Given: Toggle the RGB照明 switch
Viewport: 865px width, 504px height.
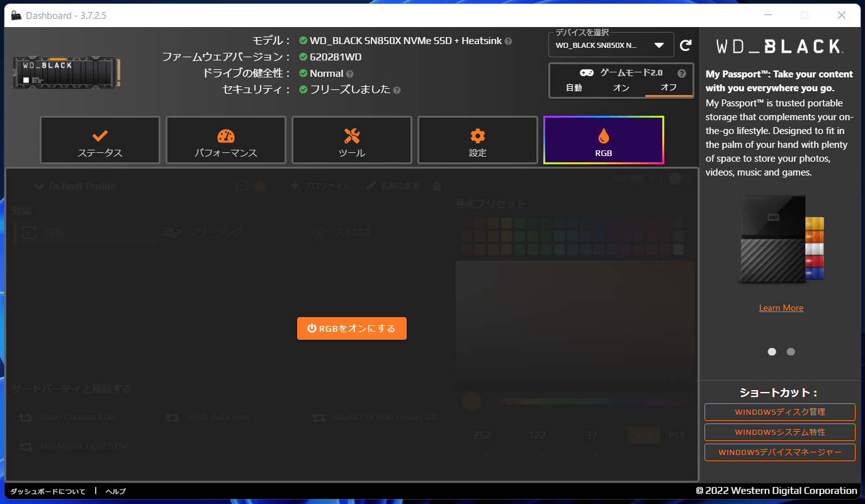Looking at the screenshot, I should [x=680, y=179].
